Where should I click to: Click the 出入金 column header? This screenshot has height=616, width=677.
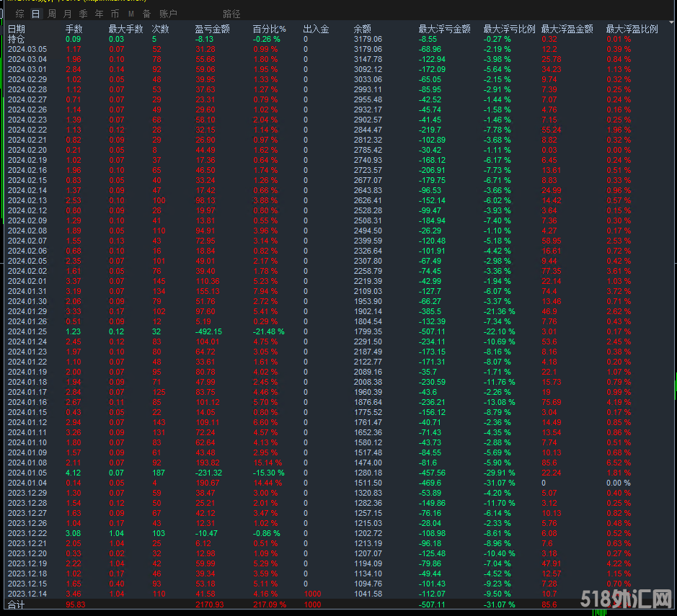click(316, 29)
